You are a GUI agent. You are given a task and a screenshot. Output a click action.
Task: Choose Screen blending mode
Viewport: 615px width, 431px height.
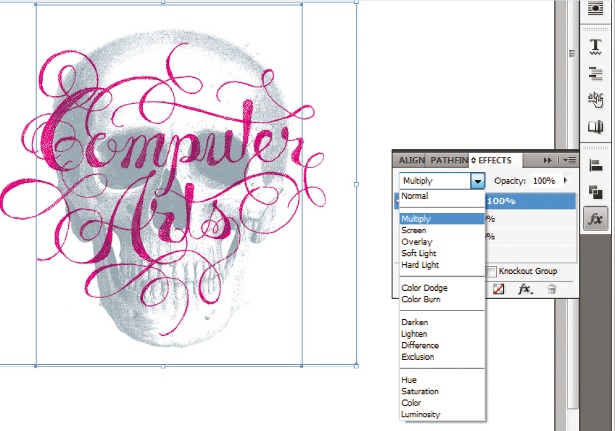(442, 230)
